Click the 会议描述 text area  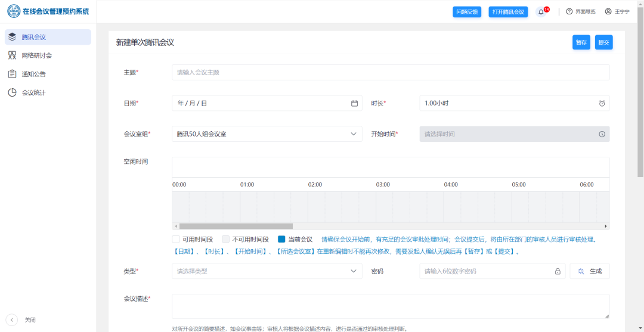pyautogui.click(x=391, y=306)
